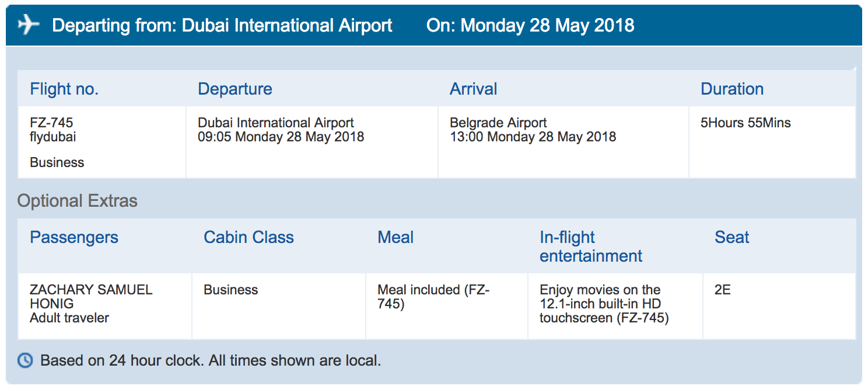The image size is (868, 389).
Task: Click the Seat column header
Action: pos(732,237)
